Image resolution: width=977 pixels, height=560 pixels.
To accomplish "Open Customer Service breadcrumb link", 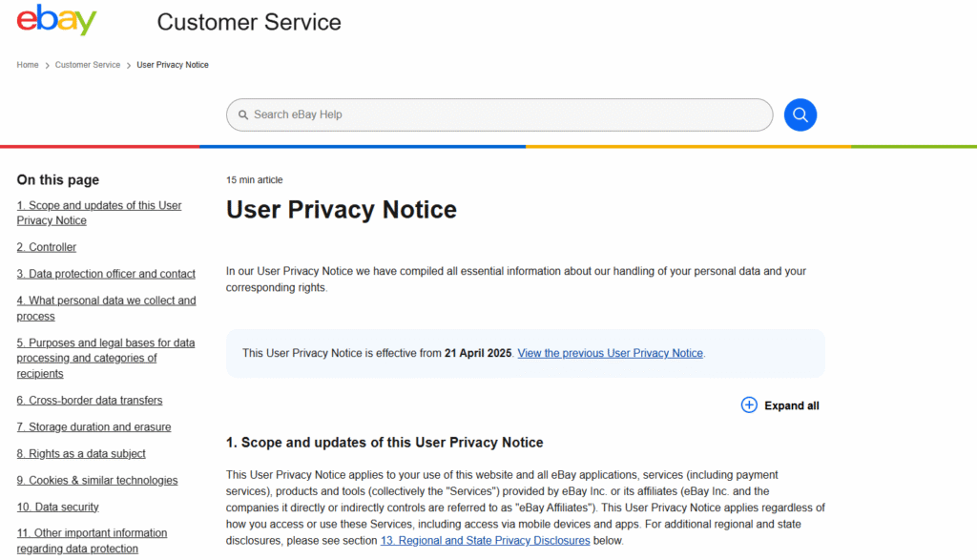I will 88,65.
